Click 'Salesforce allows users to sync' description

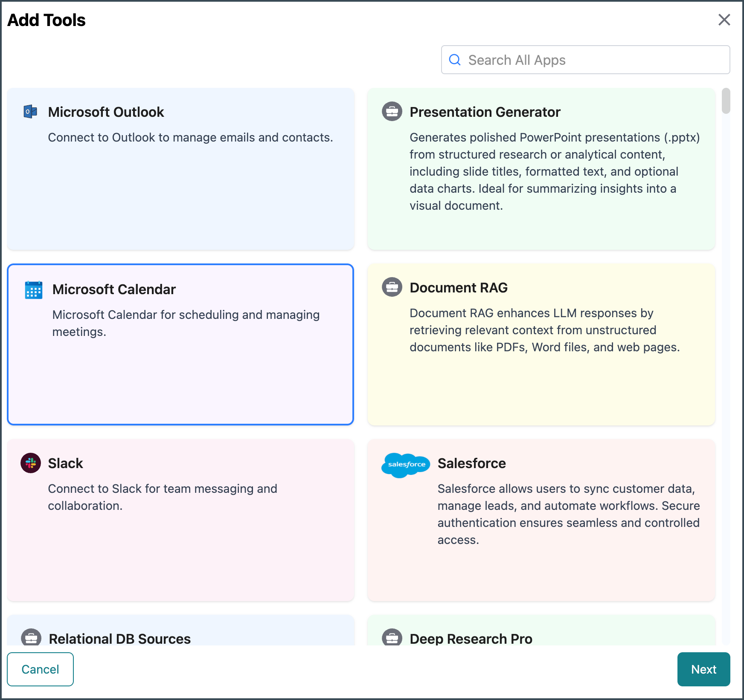click(569, 514)
